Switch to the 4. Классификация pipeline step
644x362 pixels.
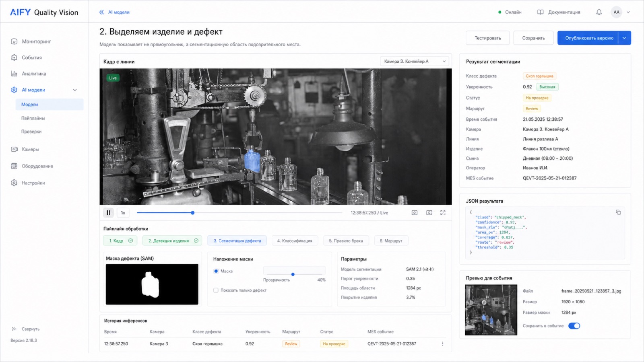point(295,241)
